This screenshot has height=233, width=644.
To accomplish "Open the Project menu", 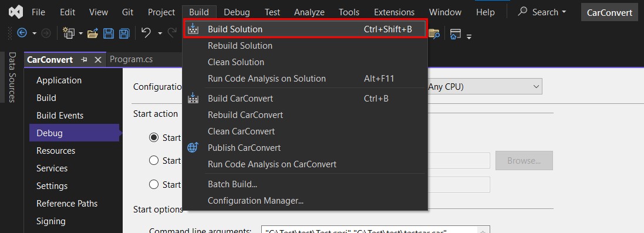I will pos(161,12).
